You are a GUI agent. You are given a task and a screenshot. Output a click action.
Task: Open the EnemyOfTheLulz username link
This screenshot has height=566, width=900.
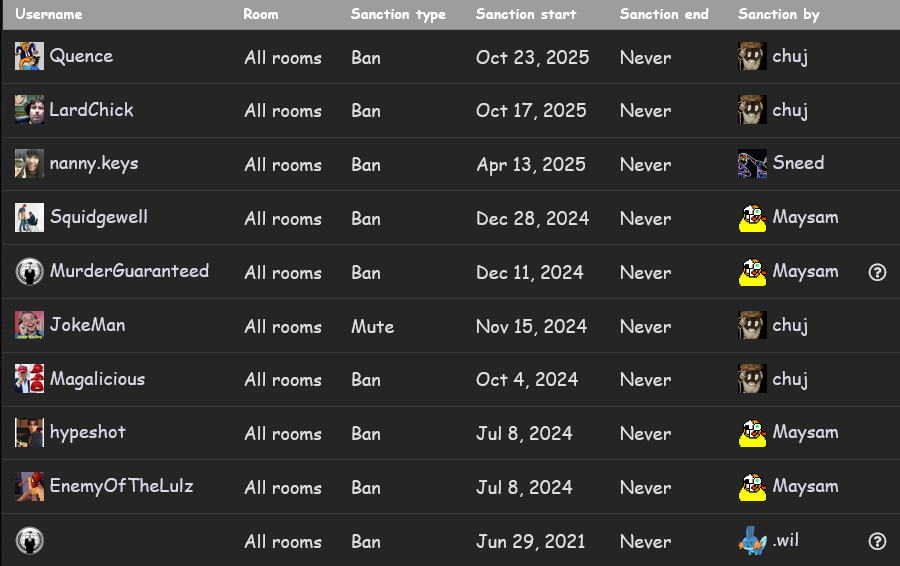pyautogui.click(x=121, y=487)
